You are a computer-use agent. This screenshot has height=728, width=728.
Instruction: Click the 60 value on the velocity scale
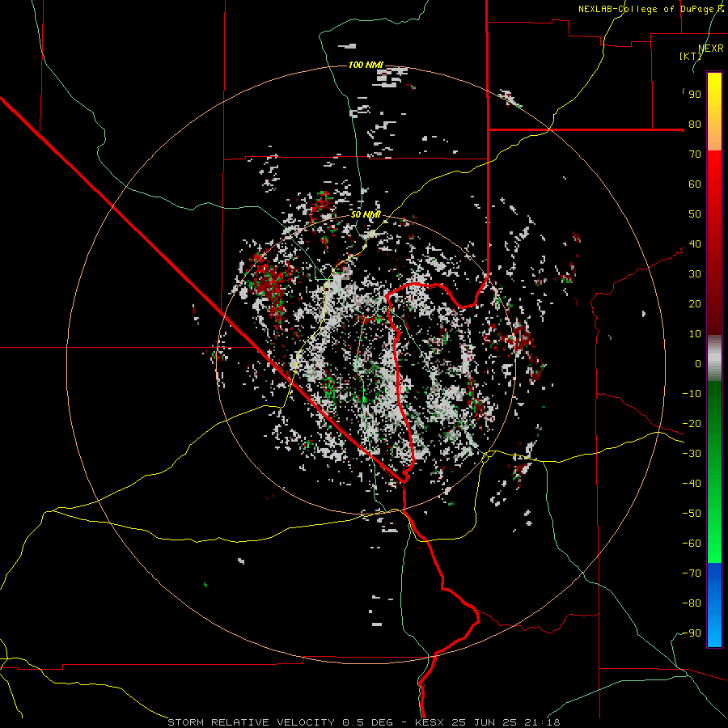coord(695,184)
